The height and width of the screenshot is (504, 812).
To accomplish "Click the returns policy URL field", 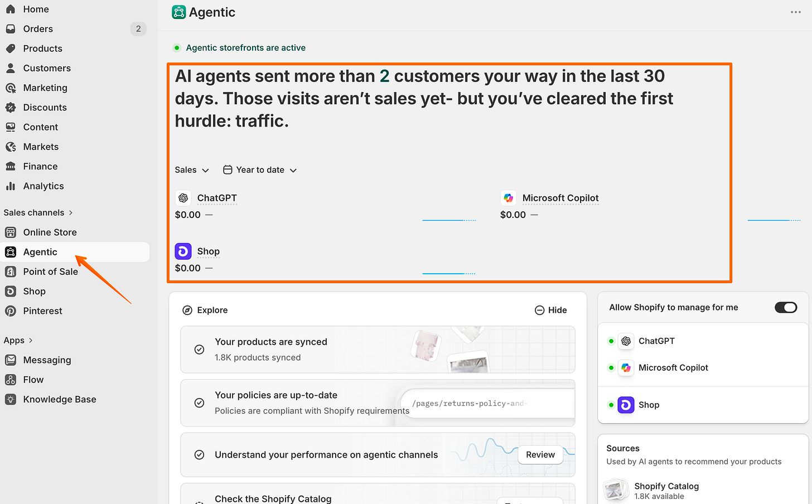I will tap(487, 403).
